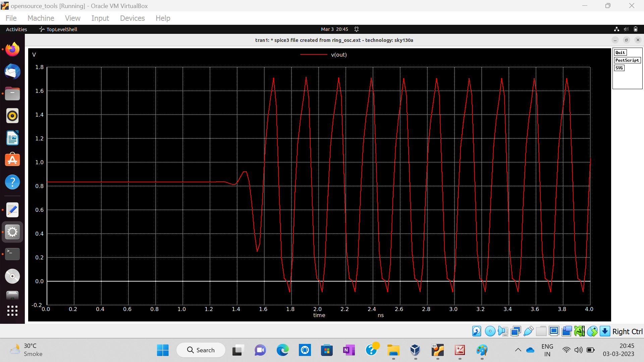This screenshot has width=644, height=362.
Task: Show all applications grid button
Action: [12, 311]
